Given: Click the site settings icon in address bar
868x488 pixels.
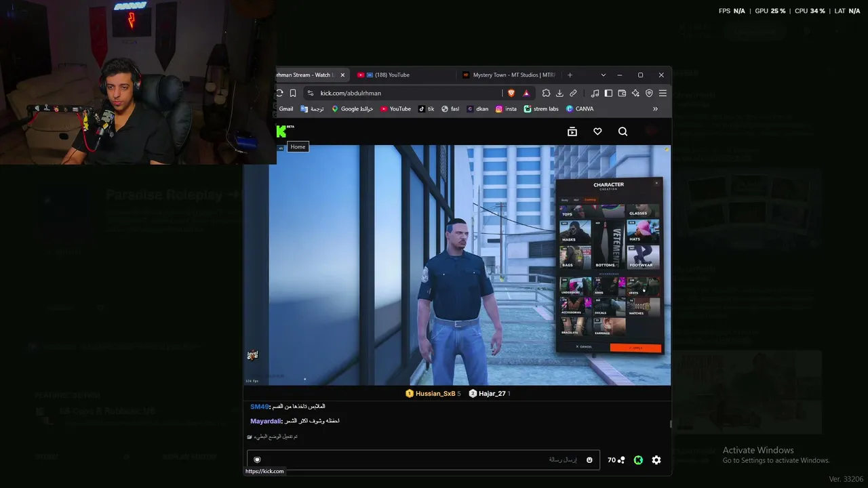Looking at the screenshot, I should click(311, 93).
